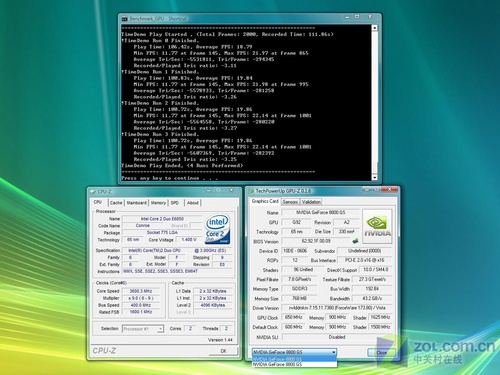
Task: Click the GPU Revision A2 field
Action: (346, 222)
